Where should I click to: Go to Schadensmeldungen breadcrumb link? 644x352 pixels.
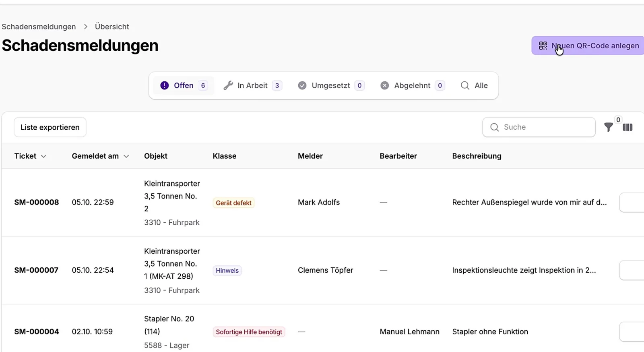click(x=39, y=27)
